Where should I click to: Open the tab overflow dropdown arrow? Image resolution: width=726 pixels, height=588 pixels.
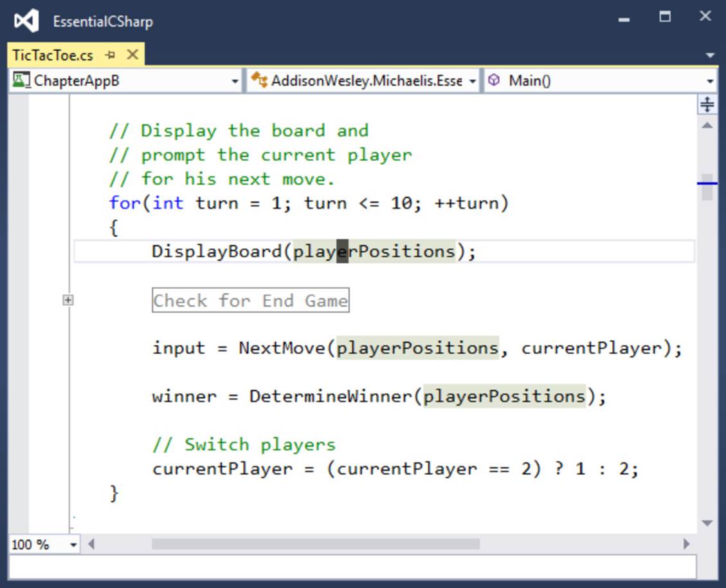pos(710,55)
